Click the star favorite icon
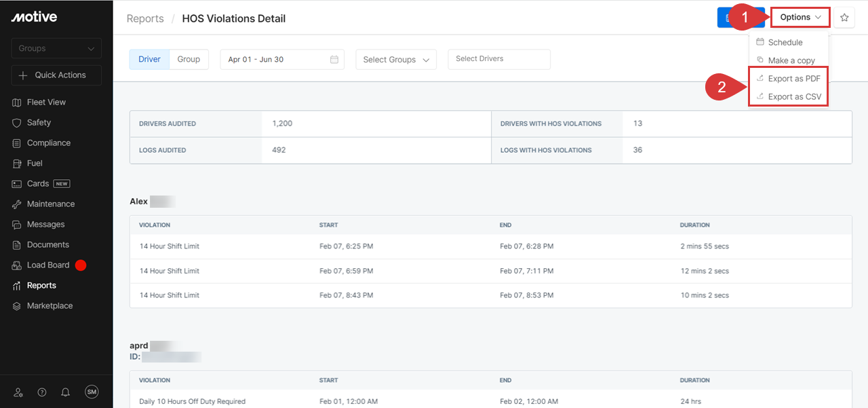Screen dimensions: 868x408 point(844,18)
